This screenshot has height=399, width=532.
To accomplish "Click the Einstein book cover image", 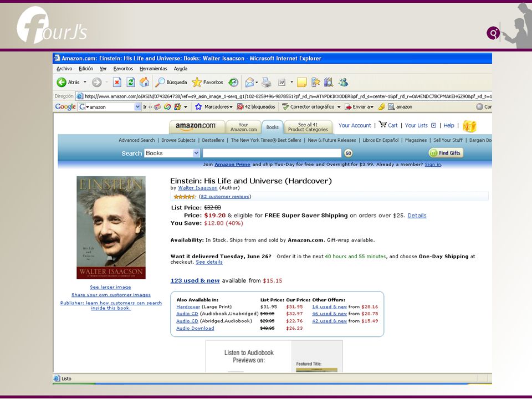I will tap(111, 227).
